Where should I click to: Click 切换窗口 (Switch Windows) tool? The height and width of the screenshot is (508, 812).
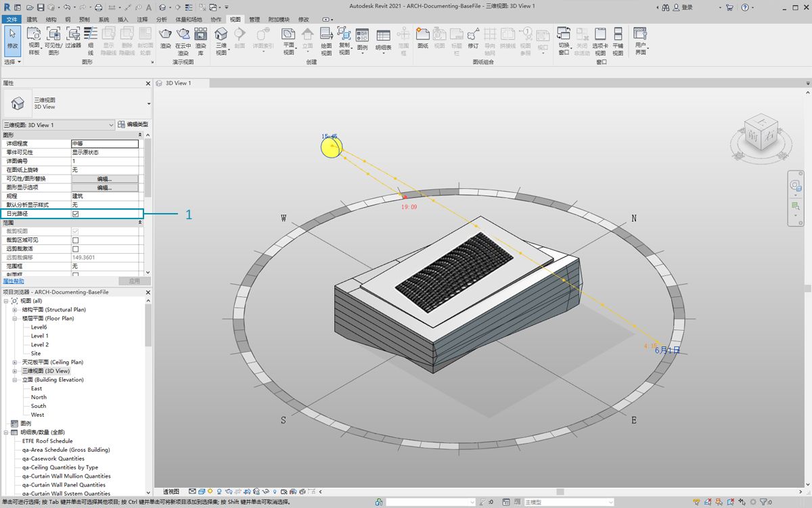coord(564,41)
